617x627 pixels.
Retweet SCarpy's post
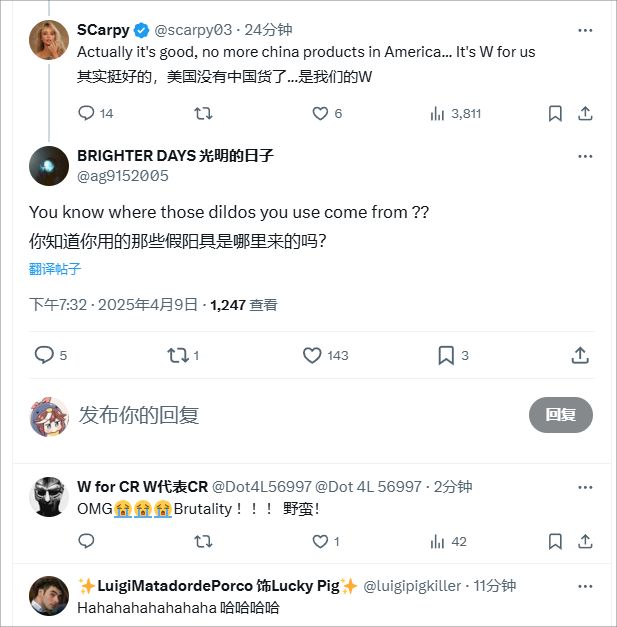click(202, 114)
